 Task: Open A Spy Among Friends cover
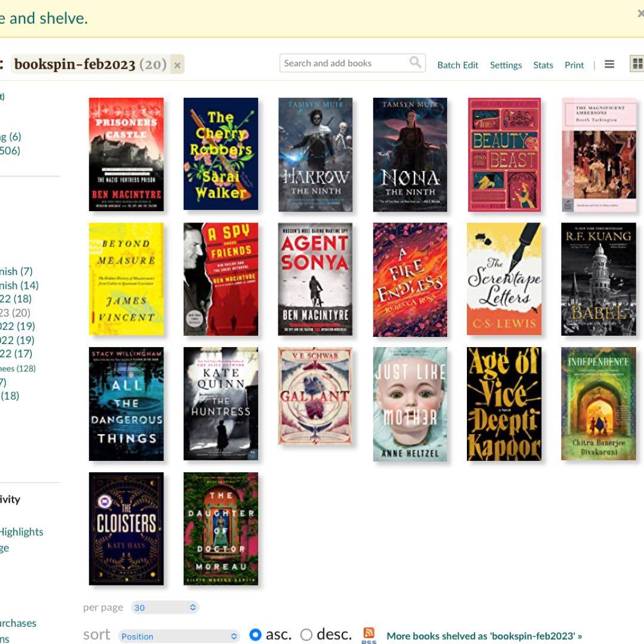click(x=221, y=279)
